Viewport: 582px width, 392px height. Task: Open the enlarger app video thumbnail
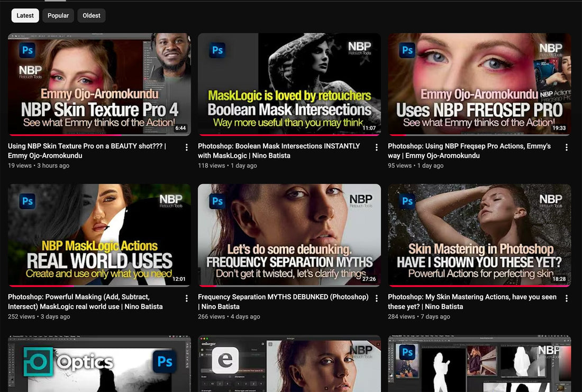pos(289,363)
